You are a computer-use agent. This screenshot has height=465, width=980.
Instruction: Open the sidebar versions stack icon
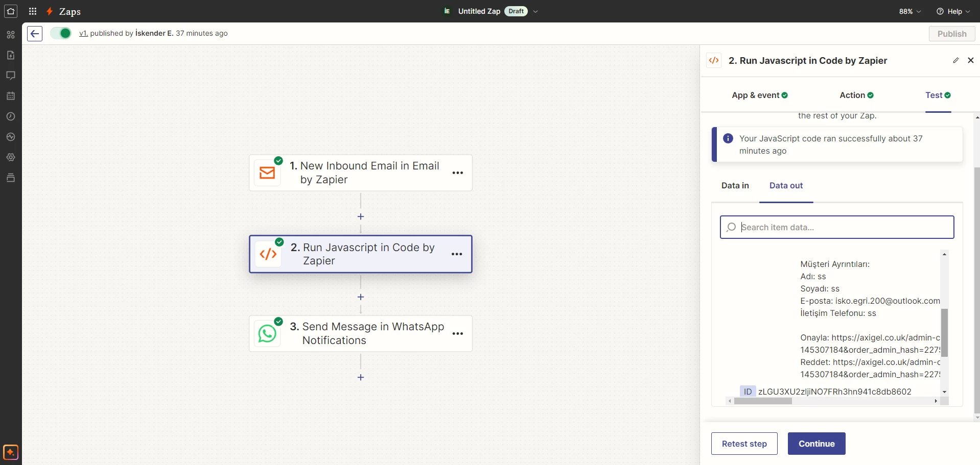11,178
